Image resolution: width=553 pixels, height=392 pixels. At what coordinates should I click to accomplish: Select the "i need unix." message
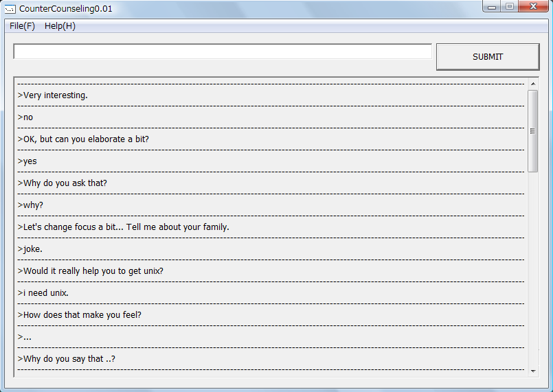pyautogui.click(x=45, y=293)
